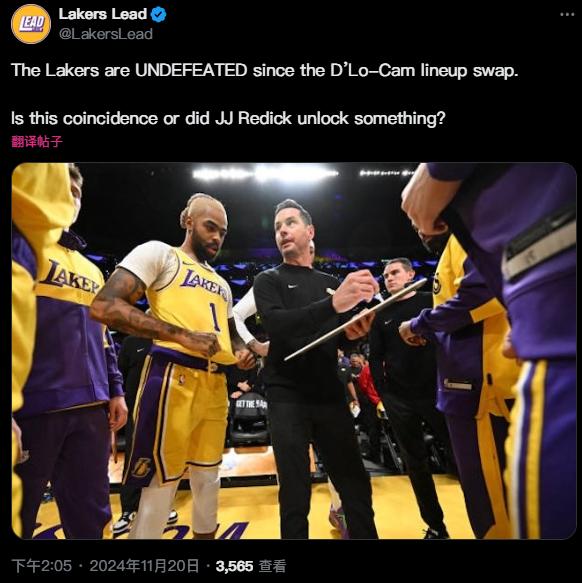
Task: Click the Lakers logo on player's shorts
Action: [142, 467]
